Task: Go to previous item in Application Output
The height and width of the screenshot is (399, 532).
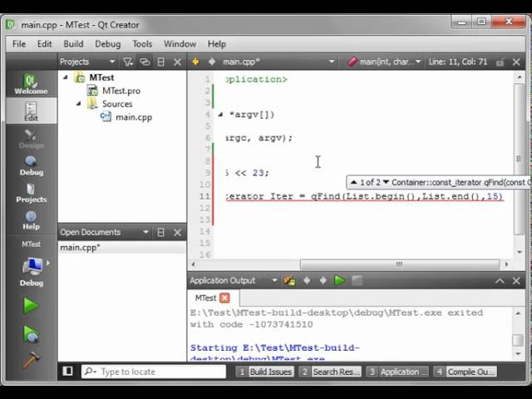Action: pyautogui.click(x=307, y=281)
